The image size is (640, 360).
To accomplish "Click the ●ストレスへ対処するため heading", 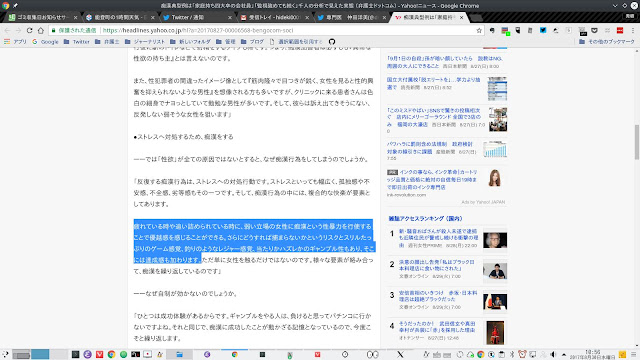I will coord(183,137).
